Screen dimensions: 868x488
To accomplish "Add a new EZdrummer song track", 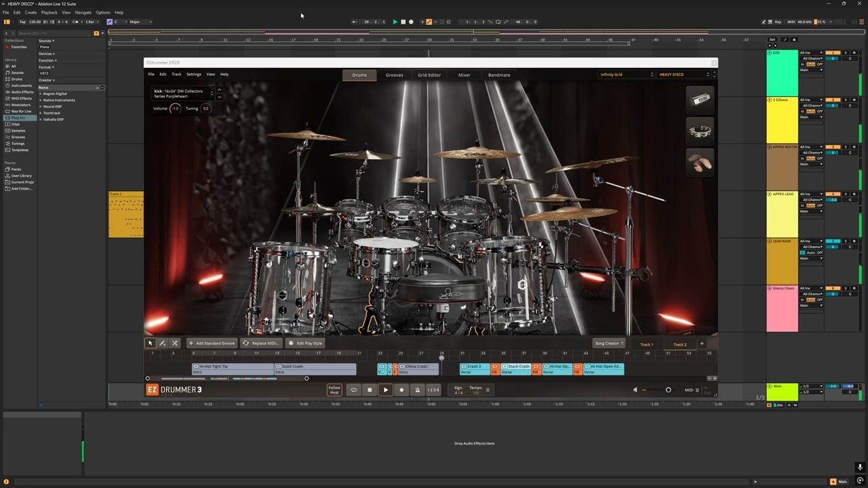I will click(x=702, y=344).
